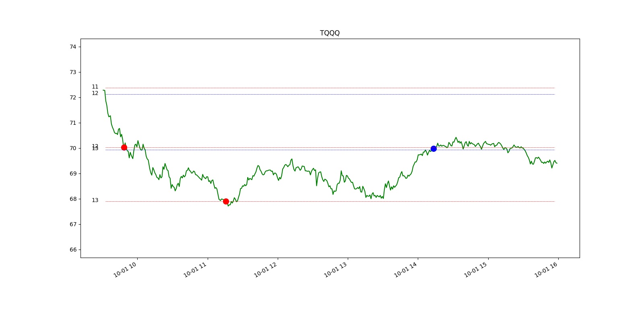
Task: Click the y-axis label 67
Action: pos(73,224)
